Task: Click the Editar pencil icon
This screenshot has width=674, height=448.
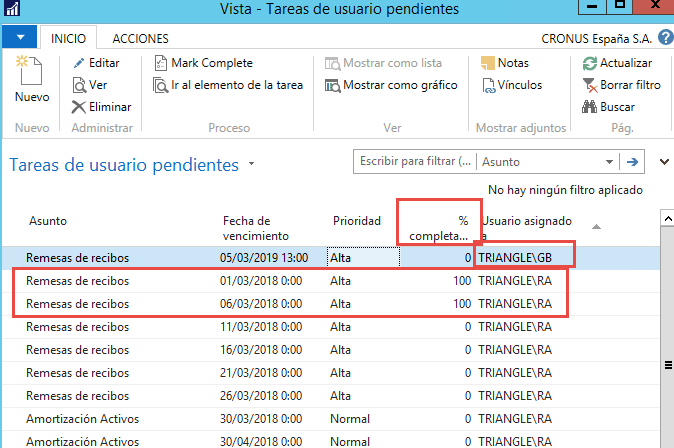Action: pos(79,63)
